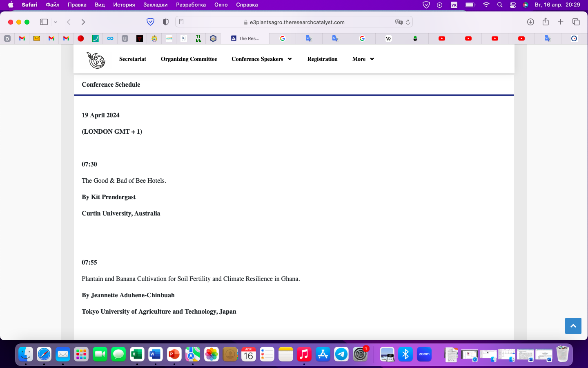Screen dimensions: 588x368
Task: Open the Share menu in Safari
Action: [546, 22]
